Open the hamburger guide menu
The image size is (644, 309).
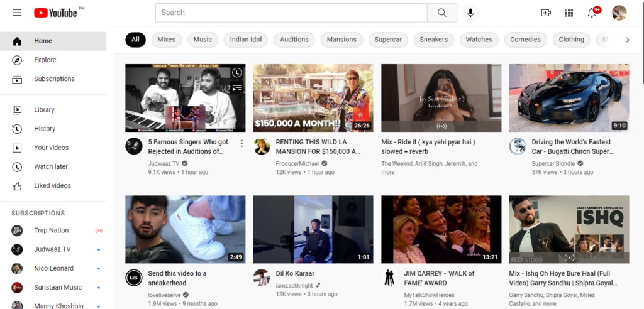tap(17, 13)
